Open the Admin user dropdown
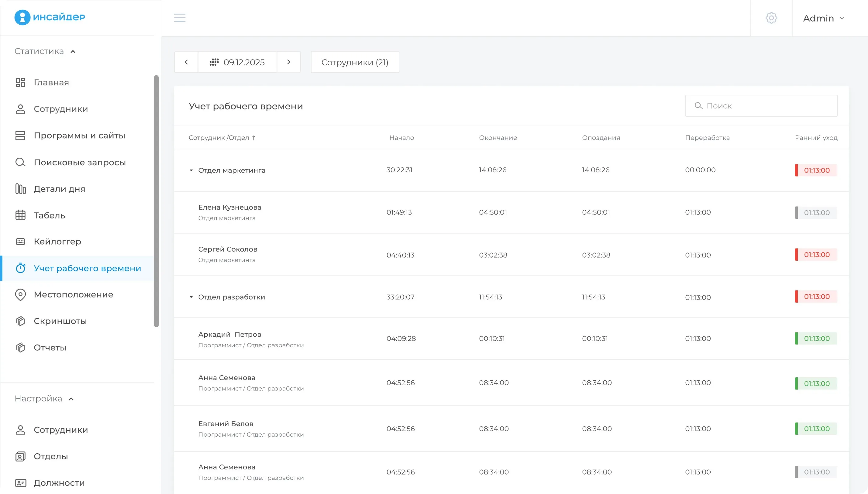868x494 pixels. 824,18
